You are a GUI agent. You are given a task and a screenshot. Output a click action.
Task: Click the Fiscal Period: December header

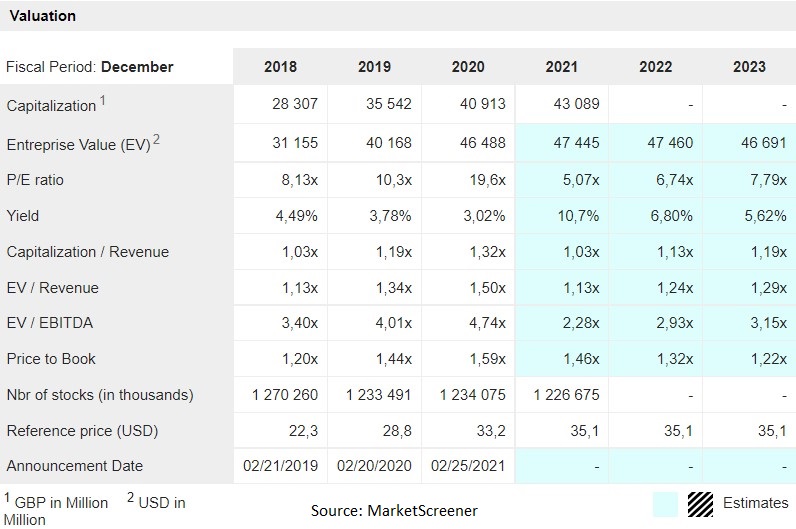click(89, 67)
